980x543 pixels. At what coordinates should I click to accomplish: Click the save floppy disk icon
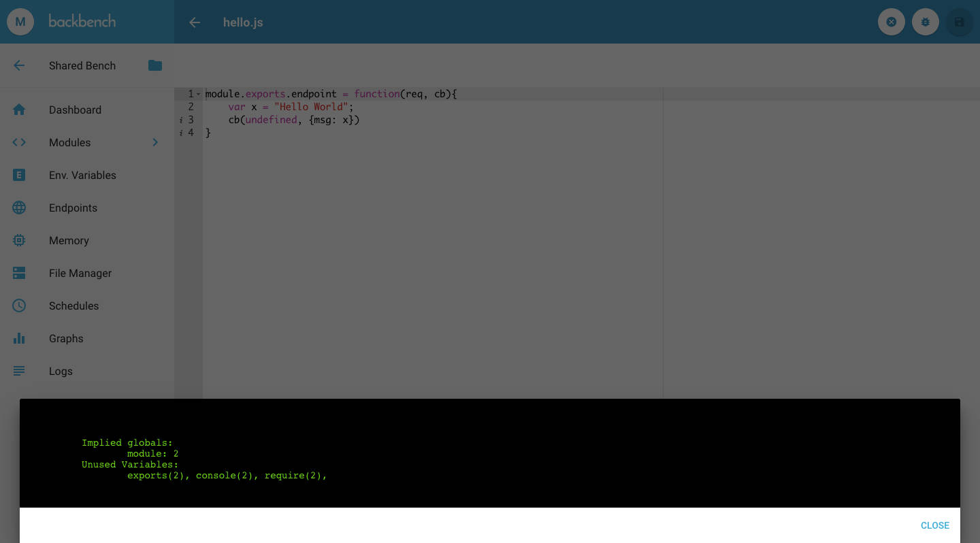pos(959,22)
